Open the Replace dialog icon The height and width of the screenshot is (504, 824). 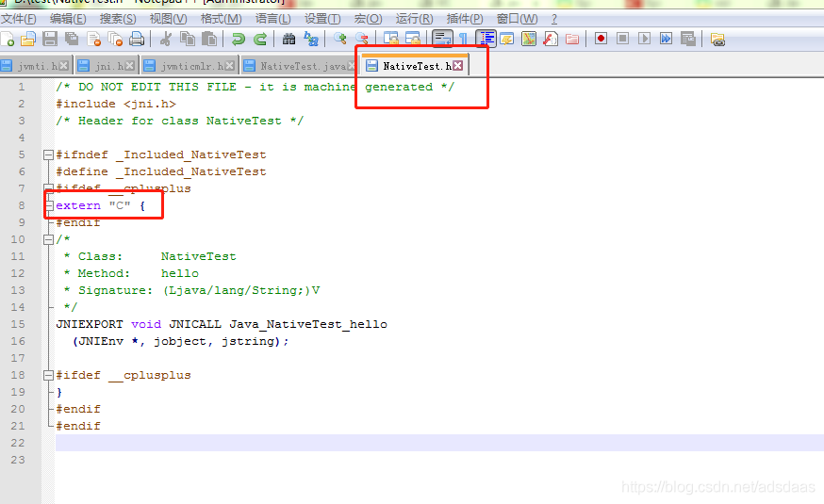point(310,39)
